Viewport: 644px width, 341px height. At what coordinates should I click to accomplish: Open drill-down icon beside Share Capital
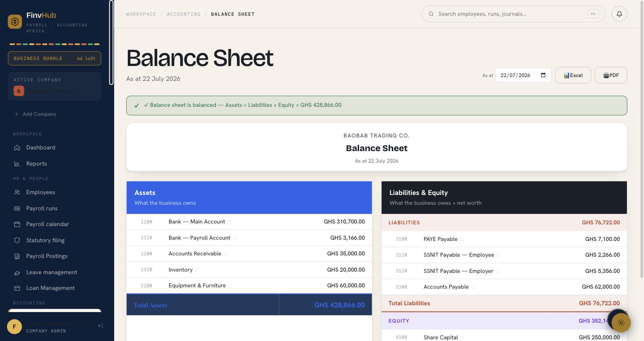click(x=463, y=338)
